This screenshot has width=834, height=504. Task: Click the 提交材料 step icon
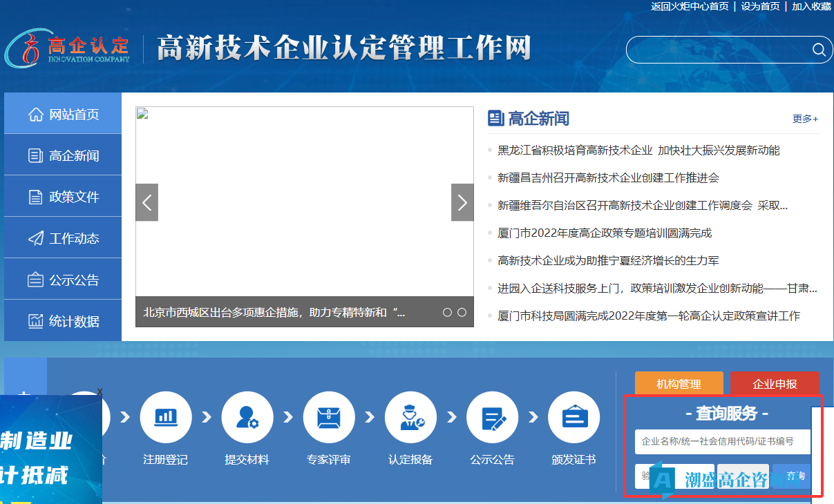(x=247, y=417)
